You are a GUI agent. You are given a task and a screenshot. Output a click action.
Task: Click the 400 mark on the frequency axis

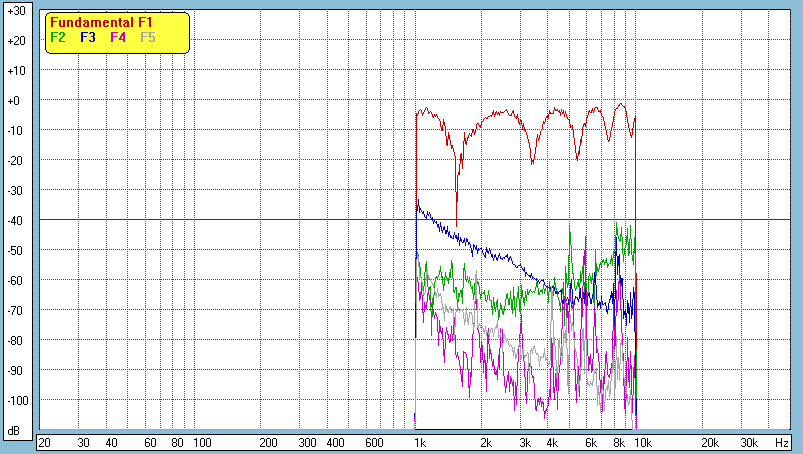click(334, 442)
